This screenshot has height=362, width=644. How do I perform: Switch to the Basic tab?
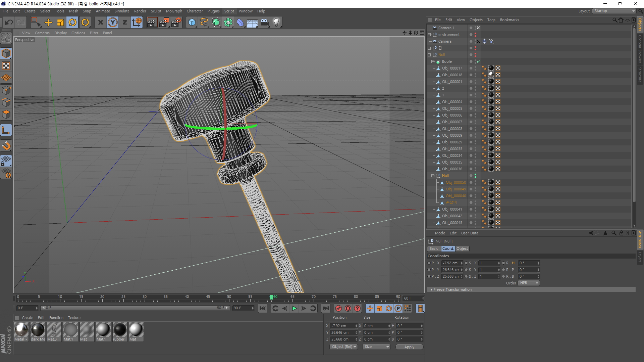[x=434, y=249]
